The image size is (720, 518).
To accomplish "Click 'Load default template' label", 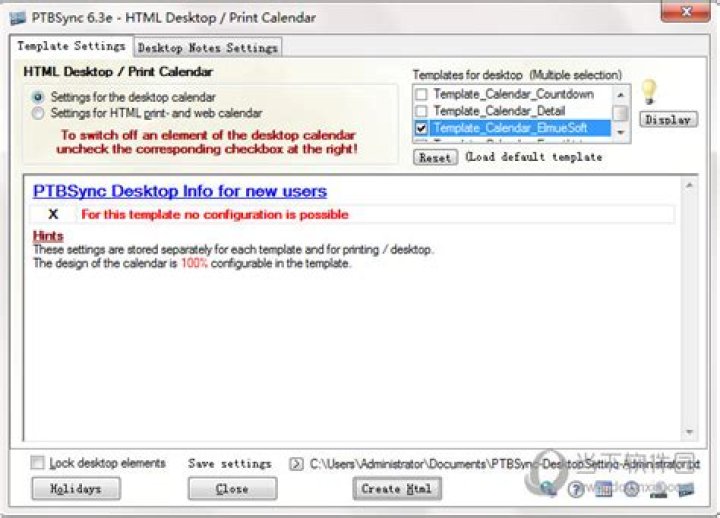I will [534, 157].
